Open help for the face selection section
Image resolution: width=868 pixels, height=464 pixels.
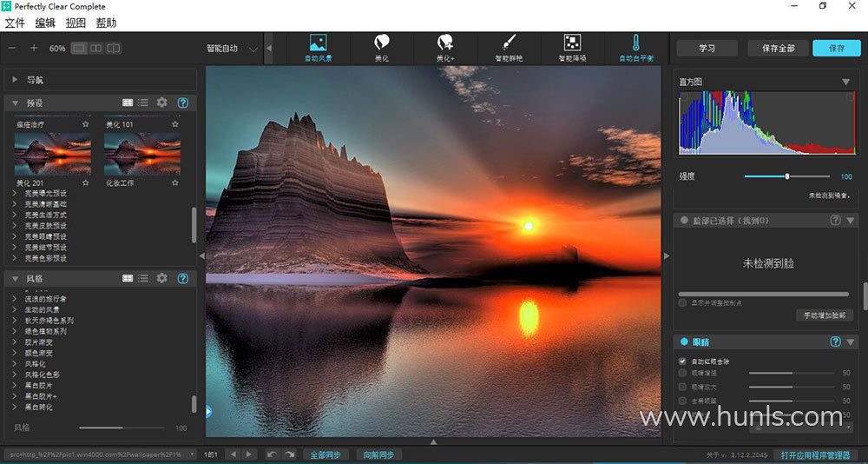[x=835, y=220]
